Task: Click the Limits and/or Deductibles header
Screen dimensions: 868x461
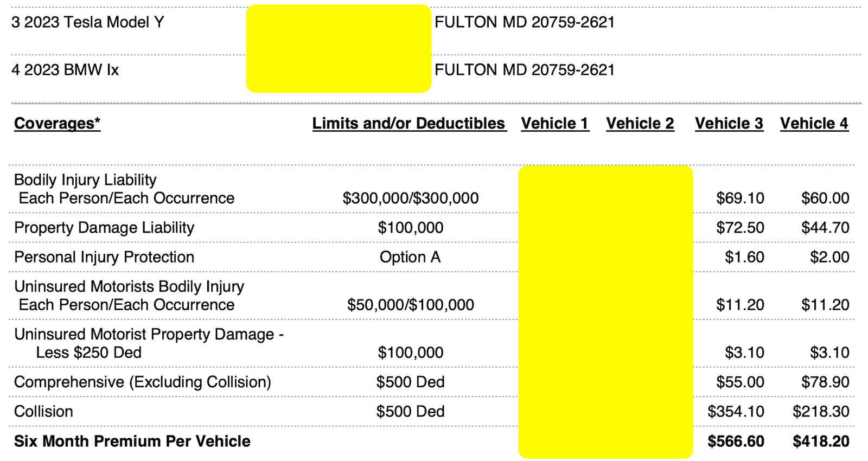Action: [409, 124]
